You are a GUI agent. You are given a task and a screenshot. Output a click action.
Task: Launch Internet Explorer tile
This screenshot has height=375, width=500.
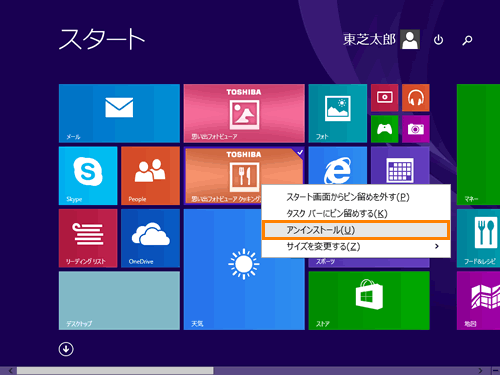pos(338,165)
